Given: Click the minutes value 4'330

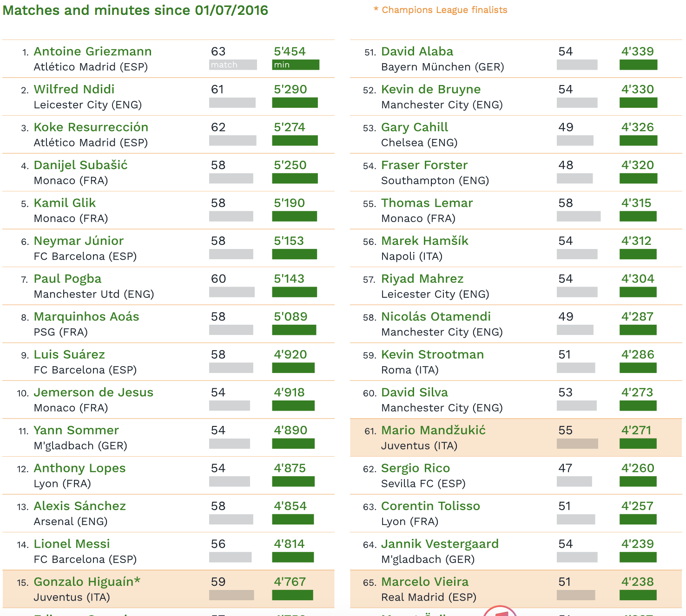Looking at the screenshot, I should coord(637,89).
